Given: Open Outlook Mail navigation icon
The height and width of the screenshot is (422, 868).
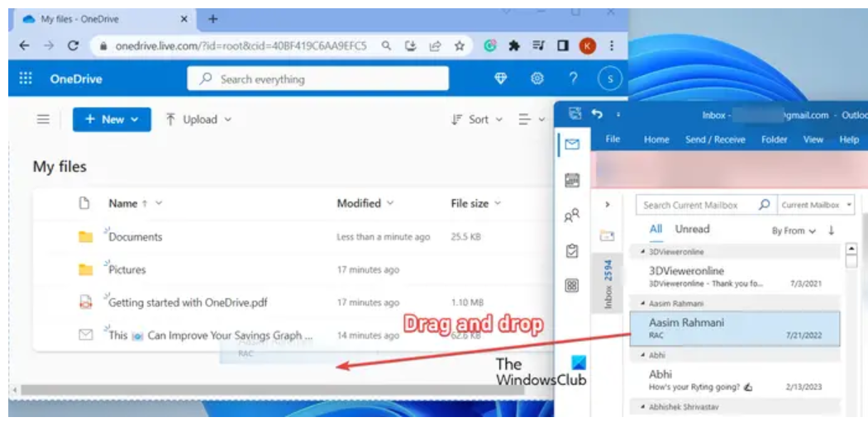Looking at the screenshot, I should (572, 145).
